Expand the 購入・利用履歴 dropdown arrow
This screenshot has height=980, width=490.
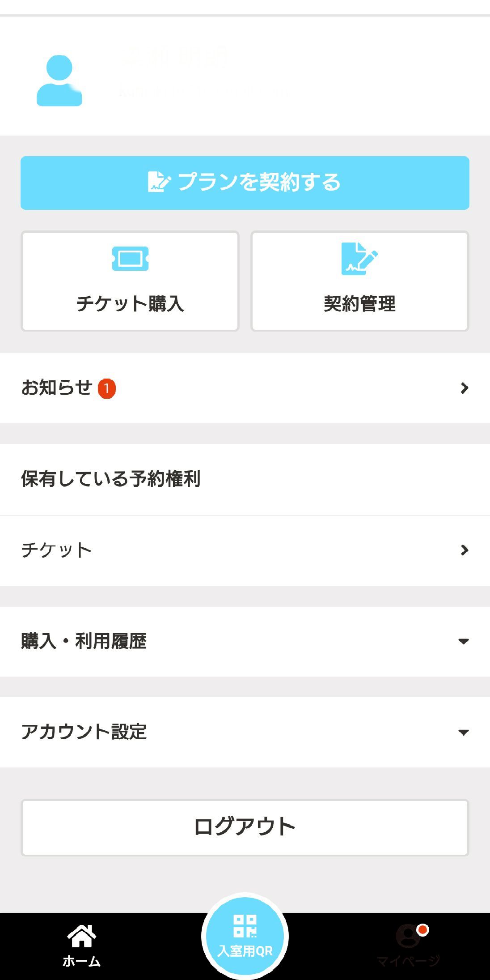[x=464, y=641]
